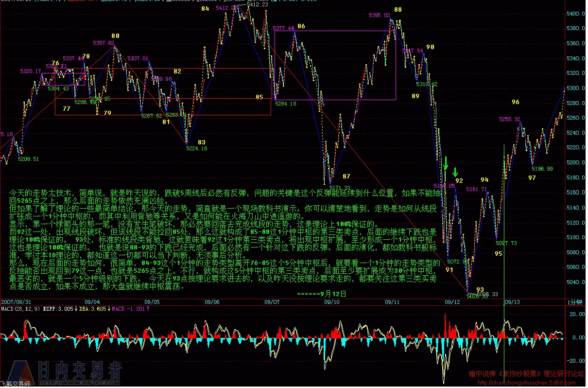
Task: Click the yellow segment number 96
Action: pos(516,102)
